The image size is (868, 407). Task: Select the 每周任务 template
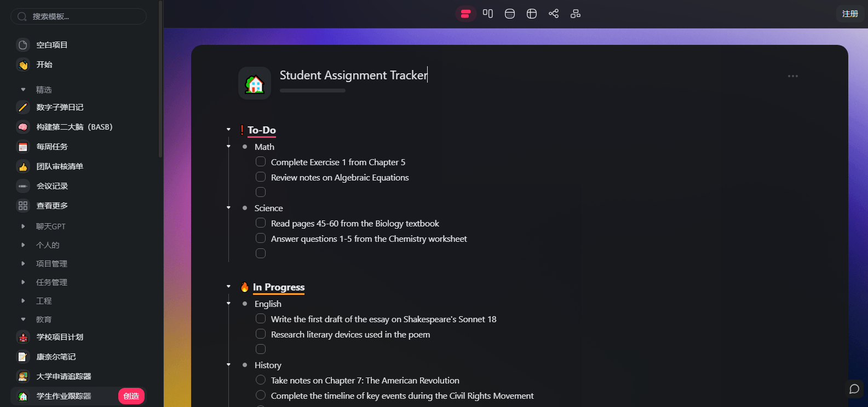click(52, 147)
